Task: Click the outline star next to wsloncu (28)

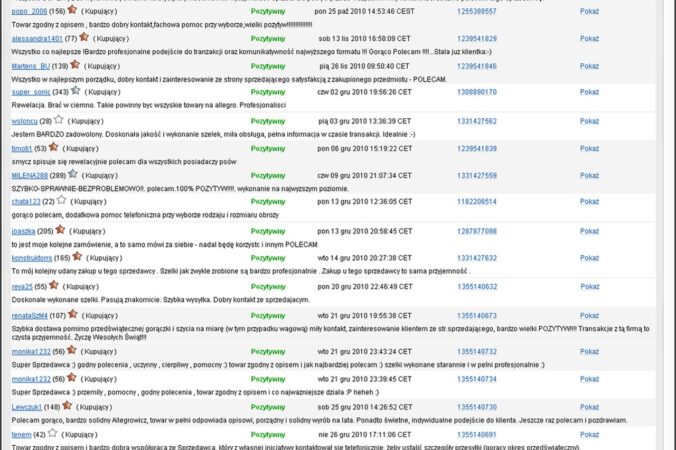Action: coord(59,119)
